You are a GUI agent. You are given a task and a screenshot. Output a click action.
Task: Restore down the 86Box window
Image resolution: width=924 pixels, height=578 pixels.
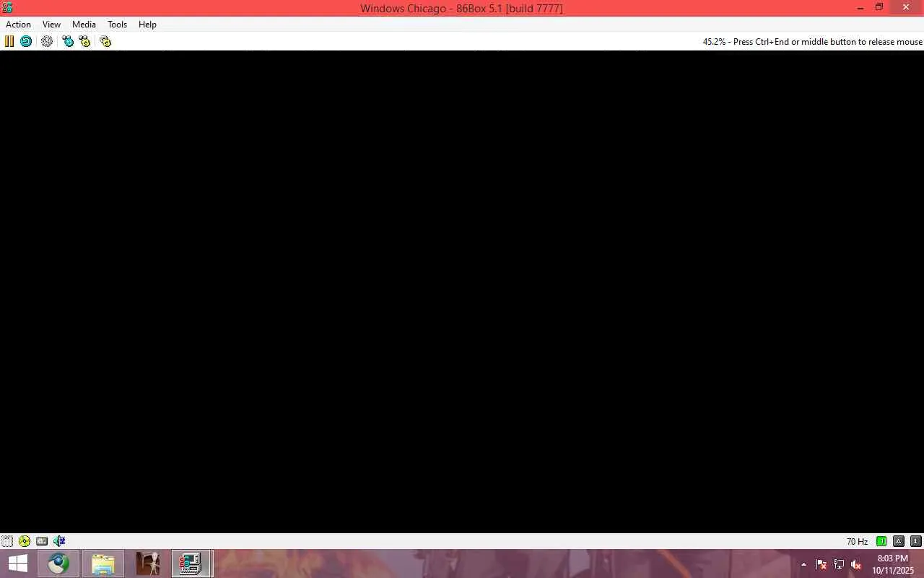[879, 8]
